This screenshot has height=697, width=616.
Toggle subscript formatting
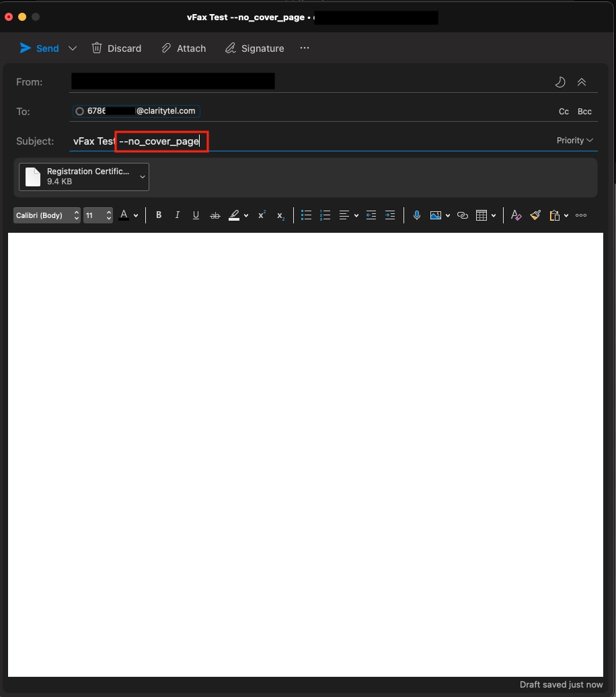(280, 216)
